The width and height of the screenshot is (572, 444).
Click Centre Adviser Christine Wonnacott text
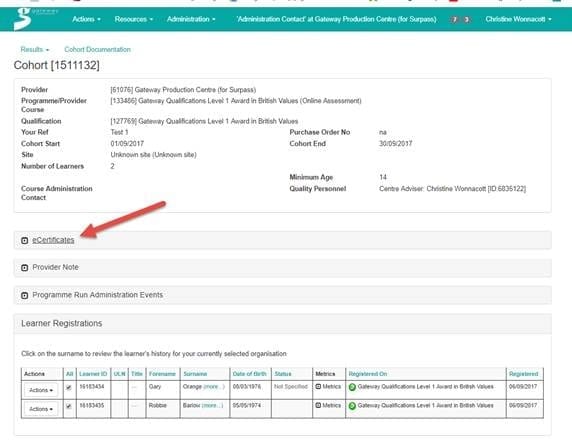point(452,189)
